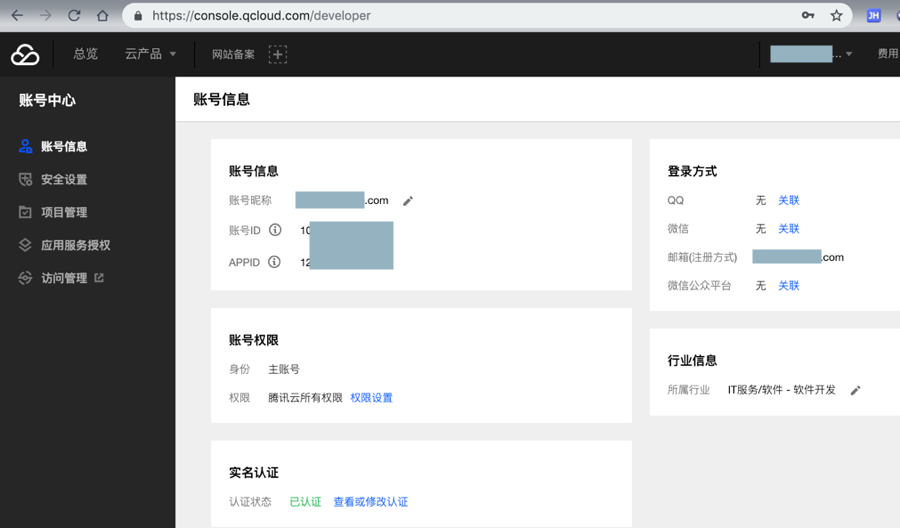Screen dimensions: 900x528
Task: Open 总览 in the top navigation
Action: click(x=86, y=54)
